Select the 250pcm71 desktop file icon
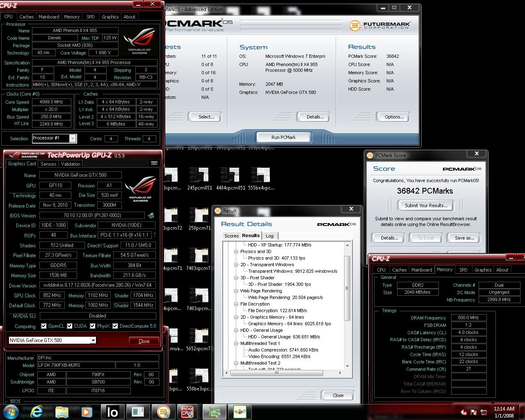 click(x=199, y=219)
